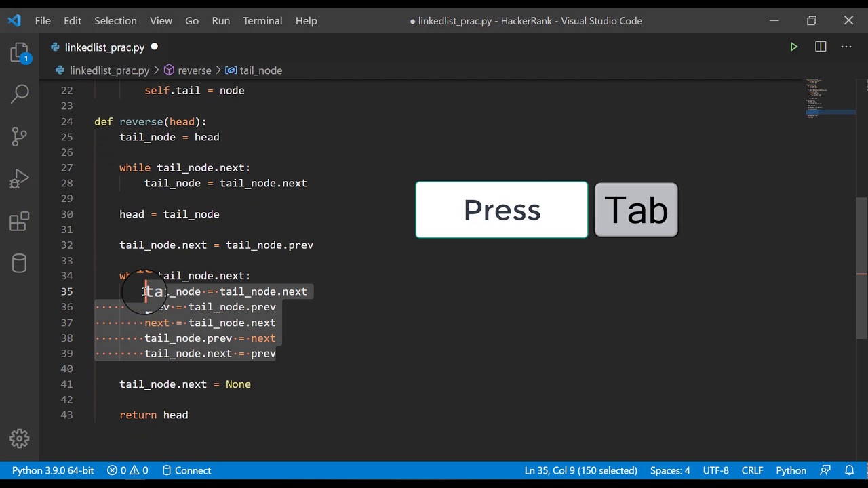The width and height of the screenshot is (868, 488).
Task: Click 'tail_node.next = tail_node.prev' line
Action: 216,245
